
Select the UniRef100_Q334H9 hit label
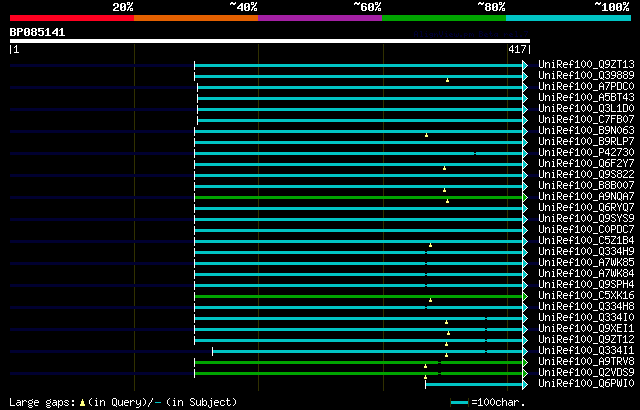point(586,252)
